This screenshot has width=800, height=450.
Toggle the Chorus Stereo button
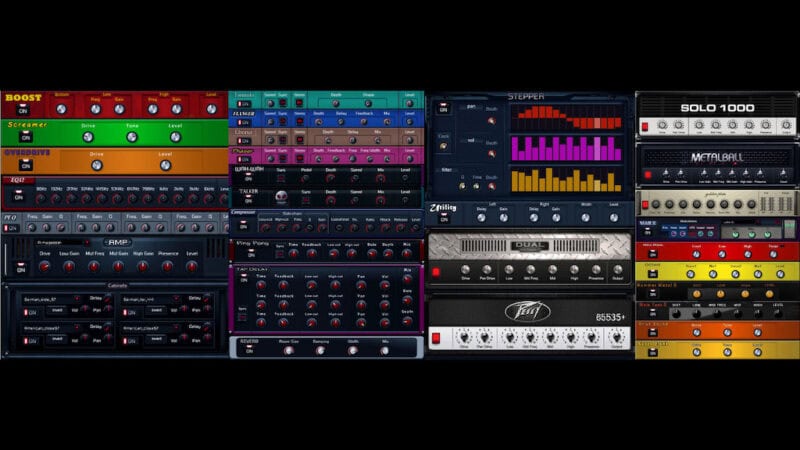pos(299,140)
